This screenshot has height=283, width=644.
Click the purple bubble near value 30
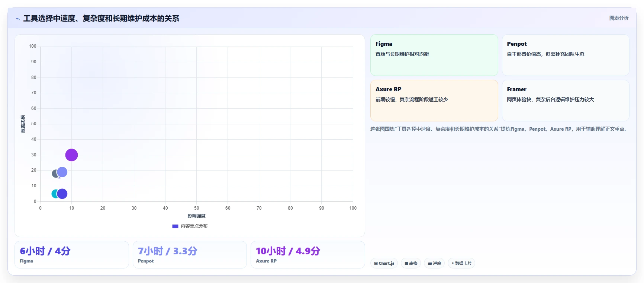[x=71, y=155]
